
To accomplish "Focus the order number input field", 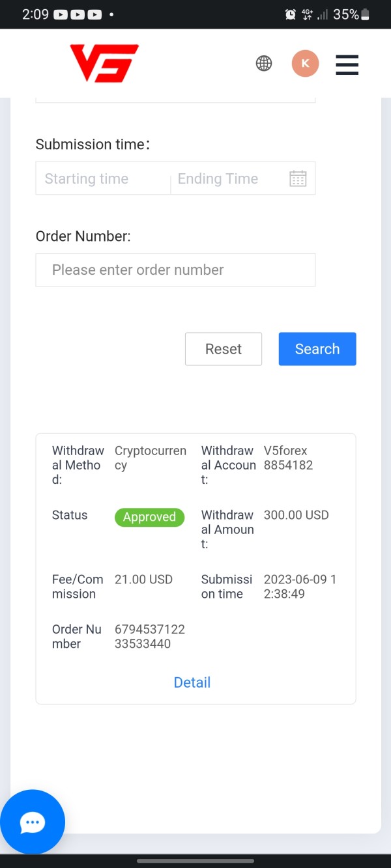I will [x=175, y=270].
